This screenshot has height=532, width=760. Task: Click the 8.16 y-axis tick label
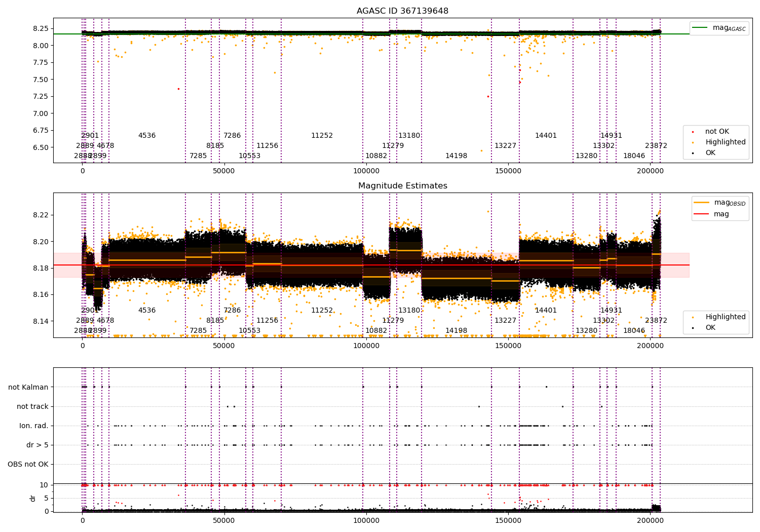tap(40, 295)
